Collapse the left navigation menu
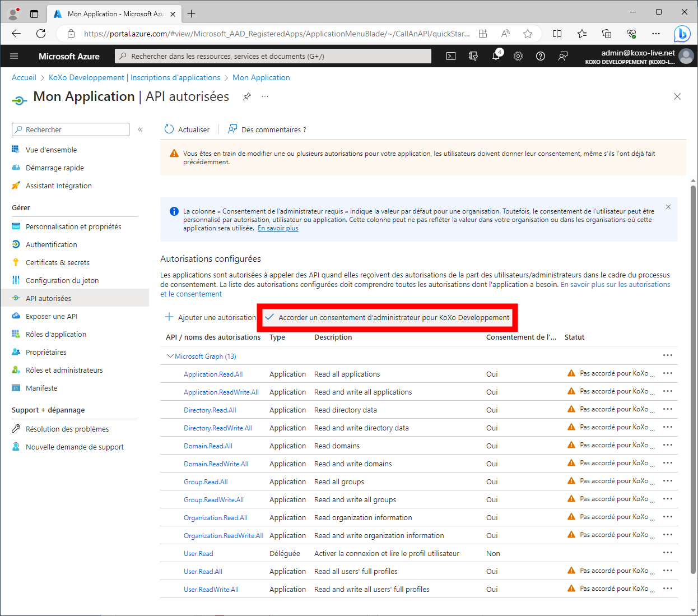 (x=140, y=129)
